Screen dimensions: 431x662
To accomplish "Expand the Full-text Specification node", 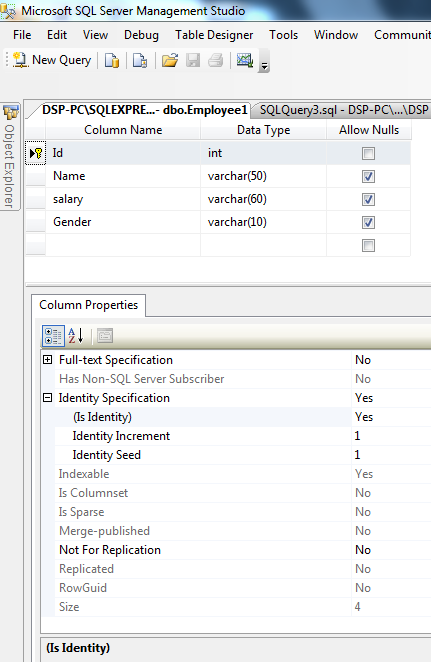I will [48, 360].
